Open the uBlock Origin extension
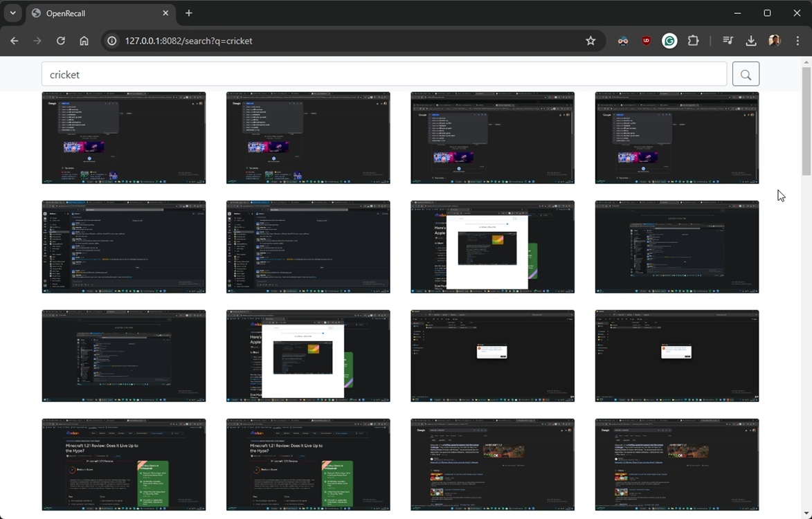The width and height of the screenshot is (812, 519). point(646,41)
